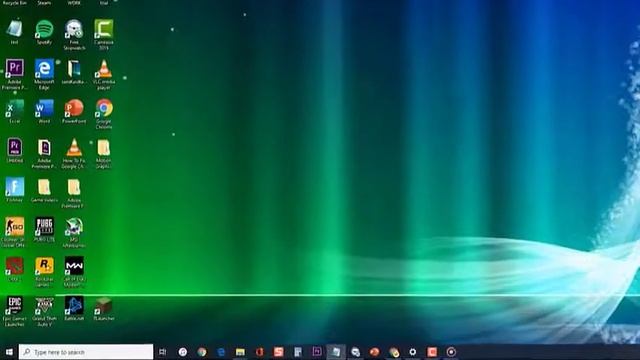Open File Explorer from the taskbar

tap(240, 352)
